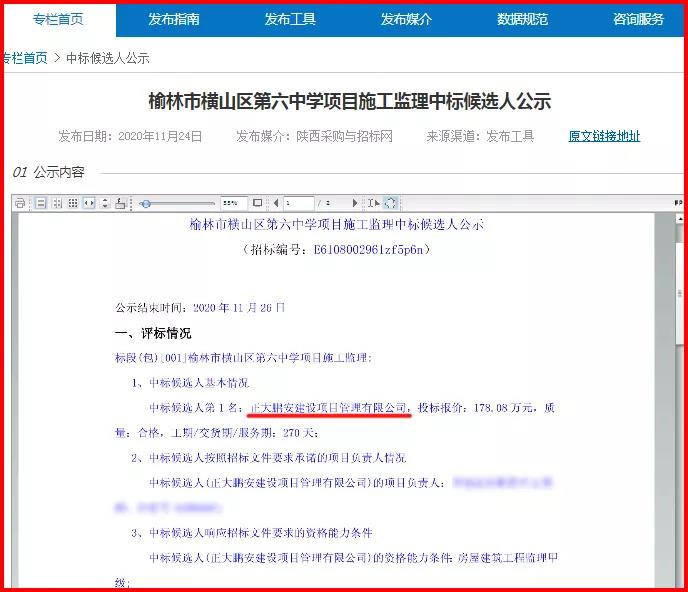The image size is (688, 592).
Task: Open the 发布媒介 navigation tab
Action: point(406,19)
